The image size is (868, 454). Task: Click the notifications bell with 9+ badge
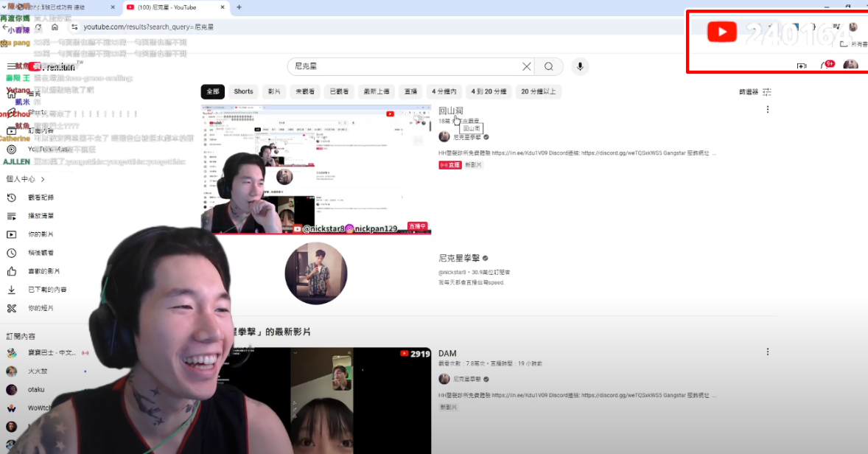pos(827,65)
